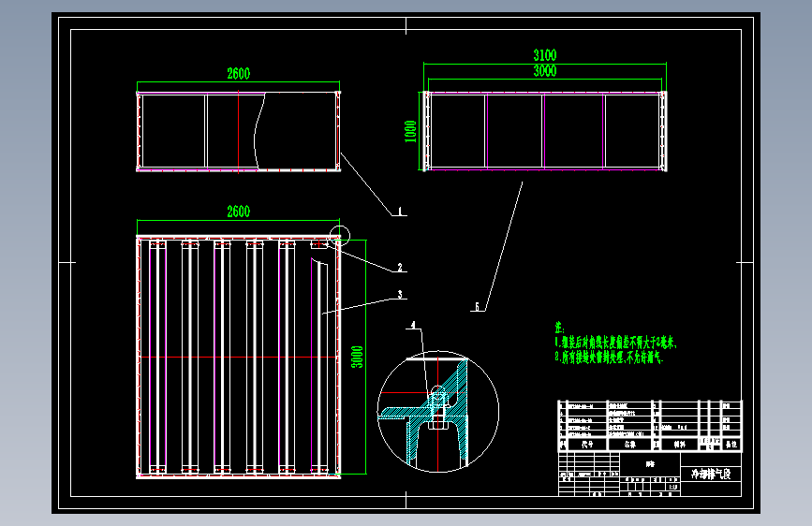Select the 2600 dimension above the lower plan view
The image size is (812, 526).
click(238, 212)
